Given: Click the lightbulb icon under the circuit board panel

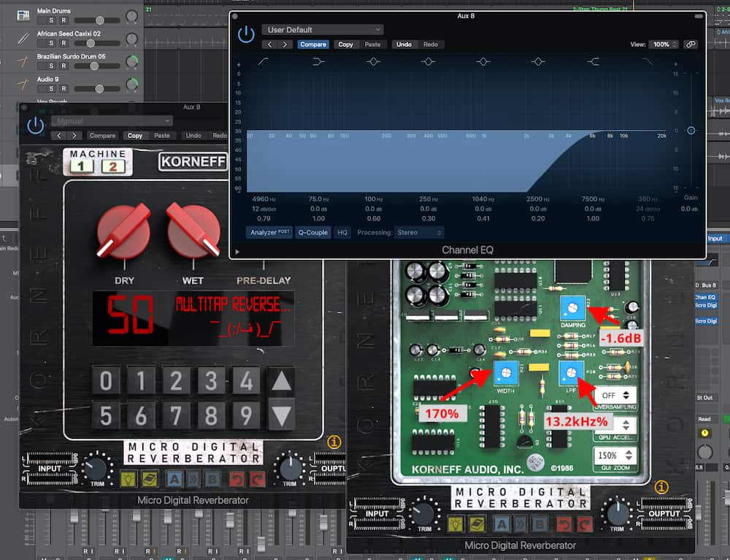Looking at the screenshot, I should click(x=456, y=524).
